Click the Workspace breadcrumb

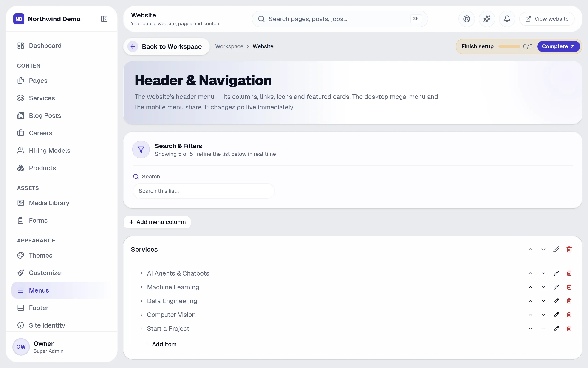(x=229, y=46)
